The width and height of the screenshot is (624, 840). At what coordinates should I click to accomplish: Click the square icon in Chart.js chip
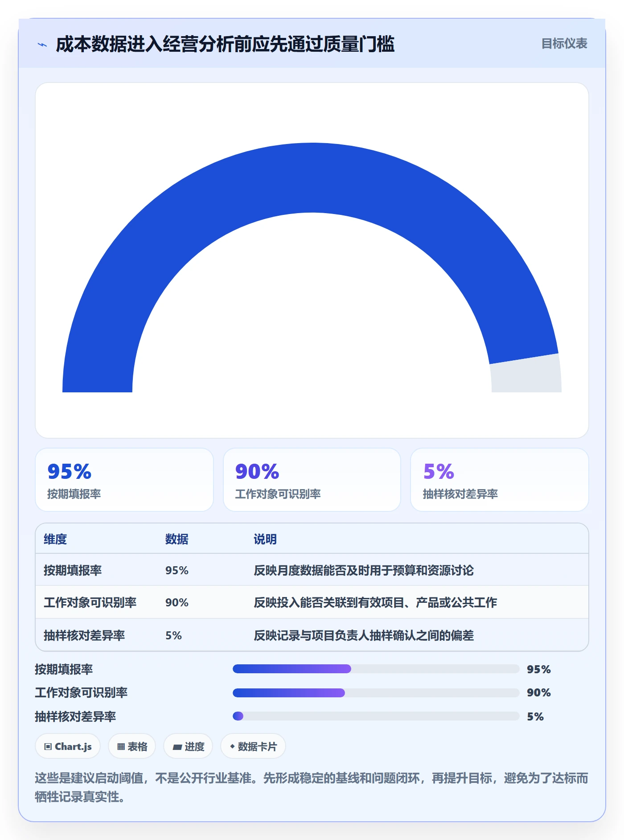(48, 746)
